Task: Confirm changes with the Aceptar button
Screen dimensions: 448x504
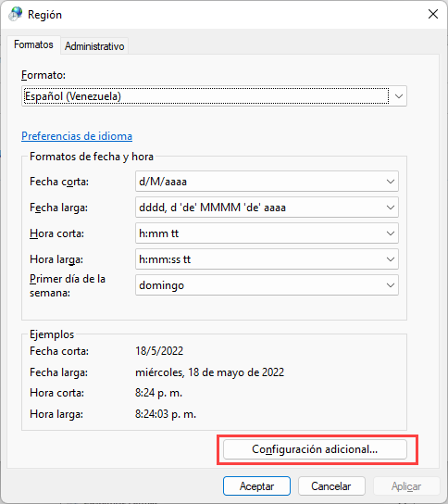Action: click(257, 486)
